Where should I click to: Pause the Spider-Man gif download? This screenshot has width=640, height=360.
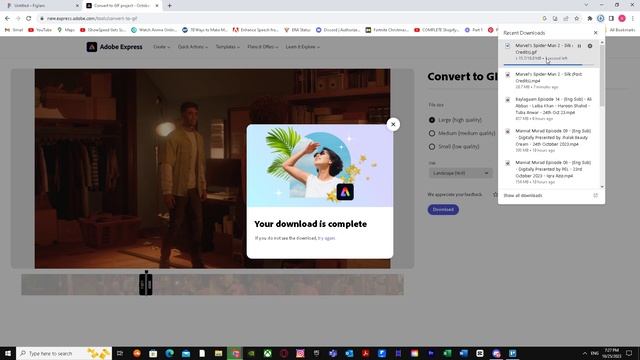(x=579, y=46)
